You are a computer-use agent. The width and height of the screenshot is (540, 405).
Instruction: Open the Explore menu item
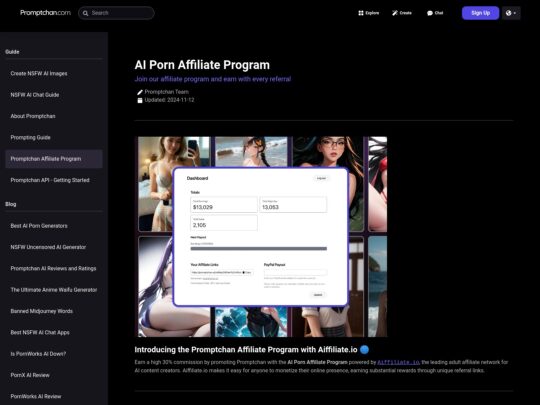368,13
